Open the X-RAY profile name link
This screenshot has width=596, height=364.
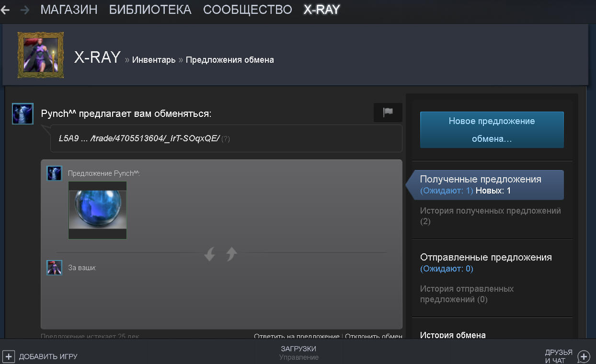(97, 57)
